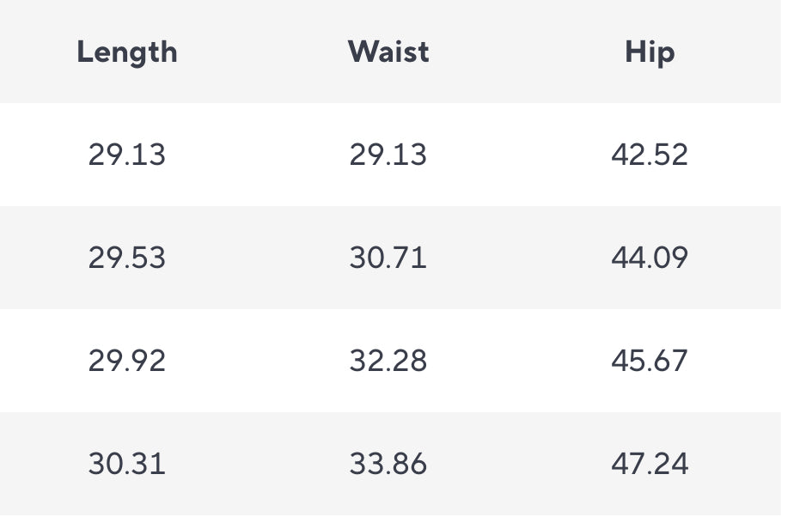Click empty space between 29.53 and 30.71
This screenshot has height=517, width=812.
click(x=258, y=257)
